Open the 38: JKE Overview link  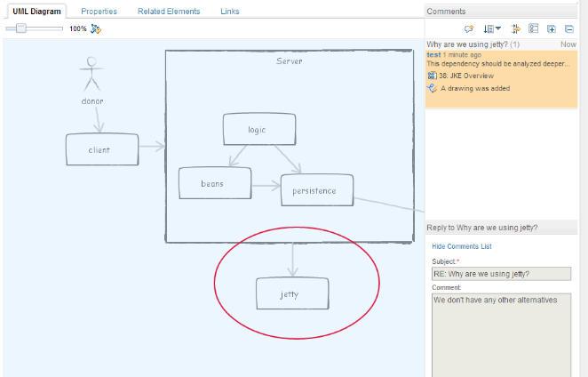[x=467, y=76]
